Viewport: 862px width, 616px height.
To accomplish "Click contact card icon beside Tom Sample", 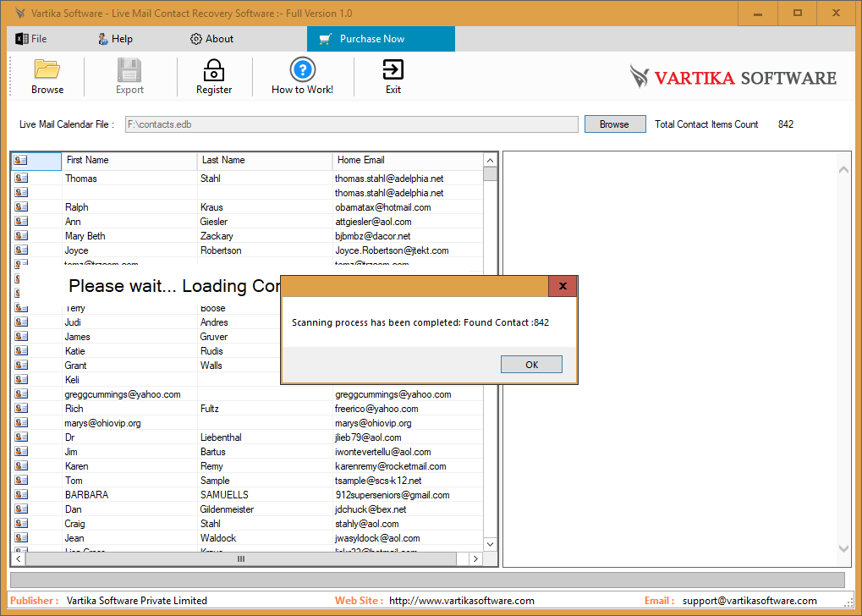I will pyautogui.click(x=21, y=480).
